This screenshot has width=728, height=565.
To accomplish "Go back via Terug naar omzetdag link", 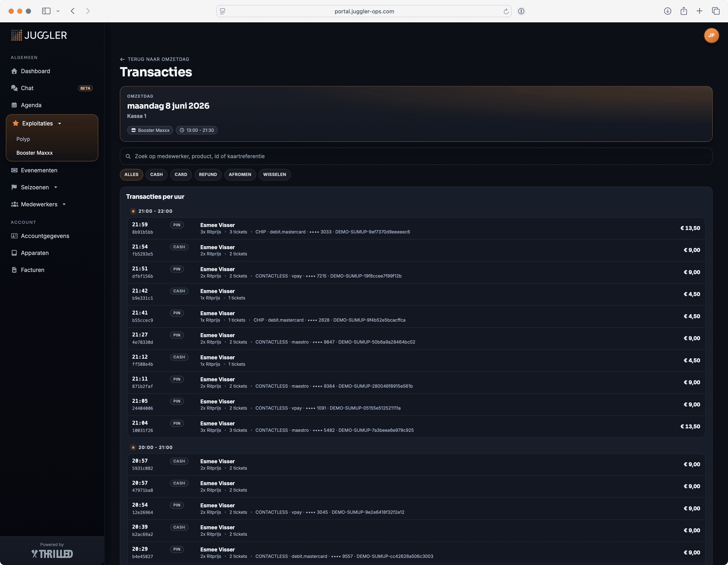I will point(155,59).
